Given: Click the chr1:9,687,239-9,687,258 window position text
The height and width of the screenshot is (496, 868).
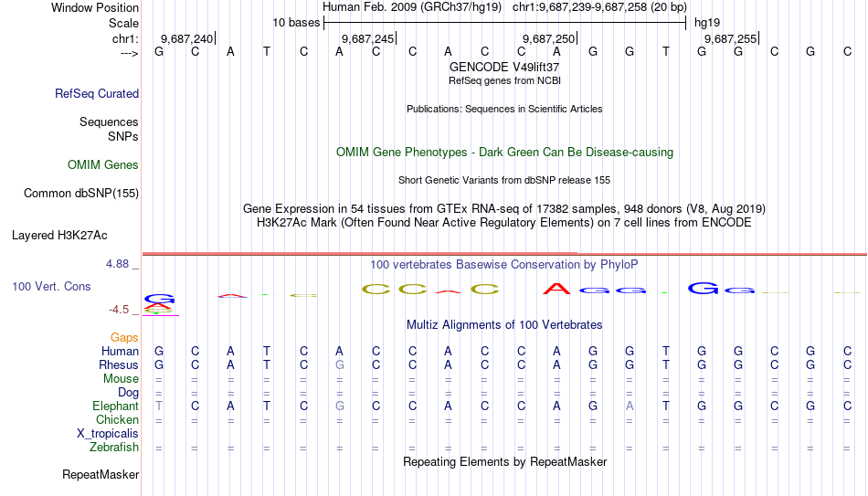Looking at the screenshot, I should click(x=599, y=7).
